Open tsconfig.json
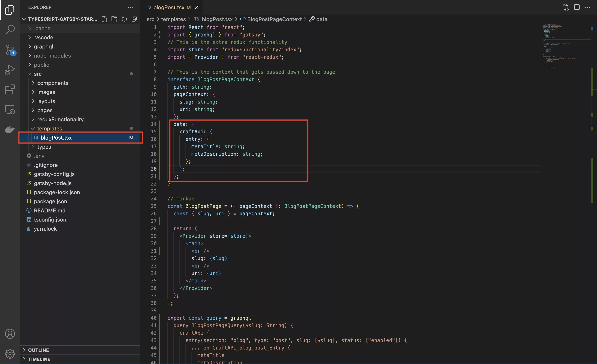The width and height of the screenshot is (597, 364). pyautogui.click(x=80, y=220)
